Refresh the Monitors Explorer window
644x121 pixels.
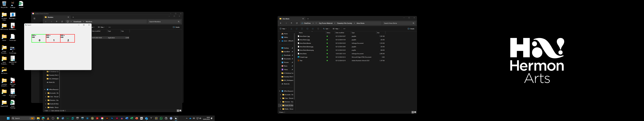pyautogui.click(x=62, y=22)
